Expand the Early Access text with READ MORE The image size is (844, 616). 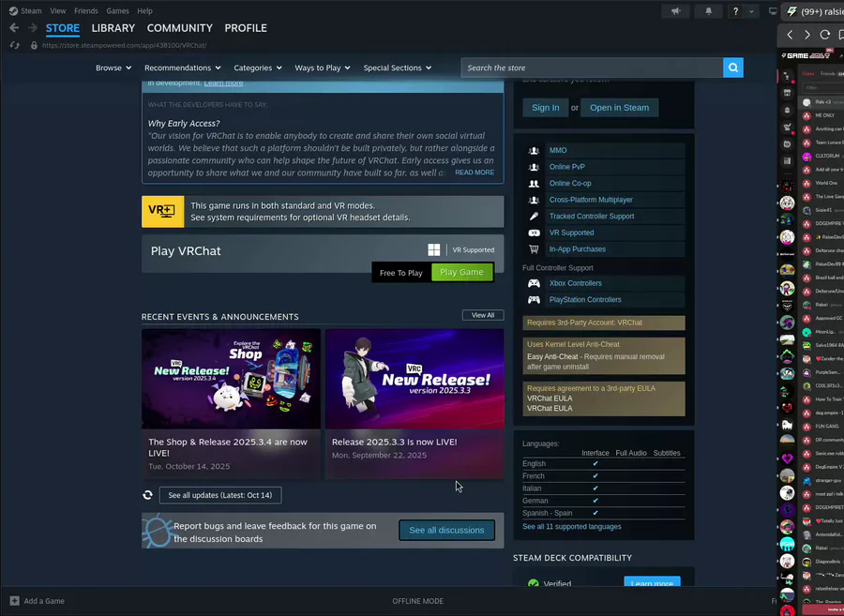475,173
